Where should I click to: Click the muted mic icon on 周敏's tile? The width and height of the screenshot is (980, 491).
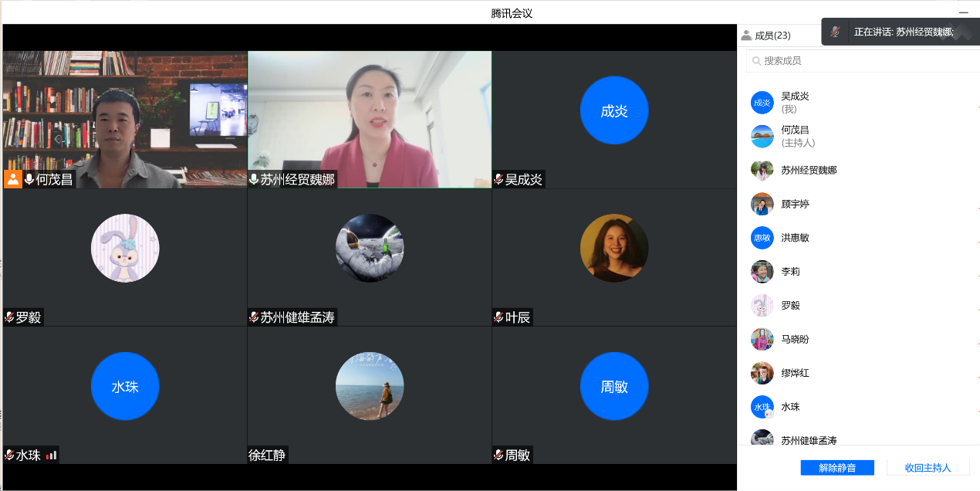point(498,455)
